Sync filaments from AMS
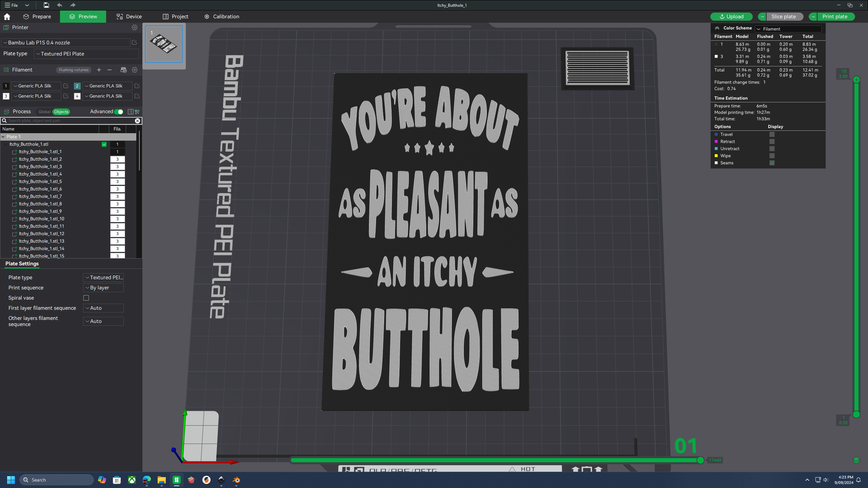This screenshot has width=868, height=488. coord(123,70)
